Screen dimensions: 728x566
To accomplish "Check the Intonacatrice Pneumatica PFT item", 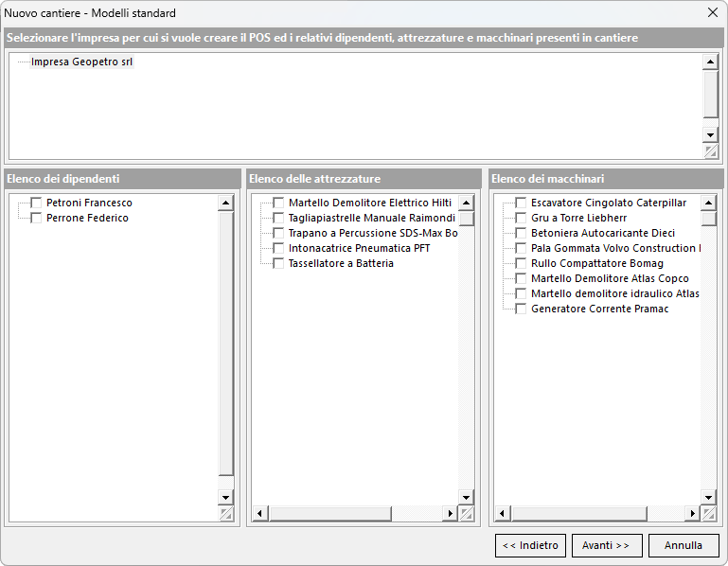I will [278, 248].
